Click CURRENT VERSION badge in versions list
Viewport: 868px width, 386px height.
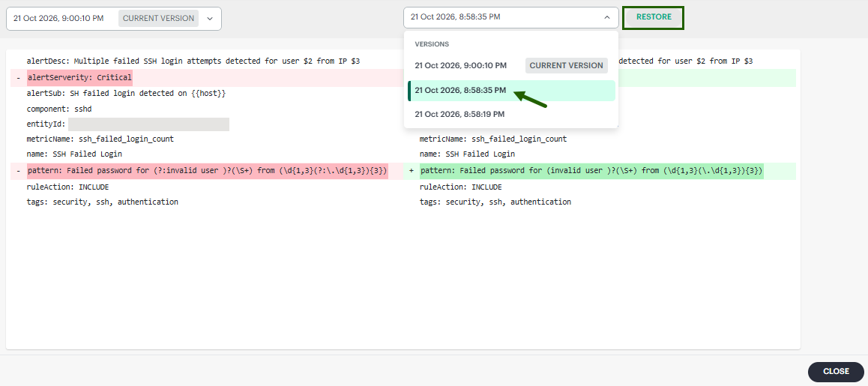click(567, 65)
